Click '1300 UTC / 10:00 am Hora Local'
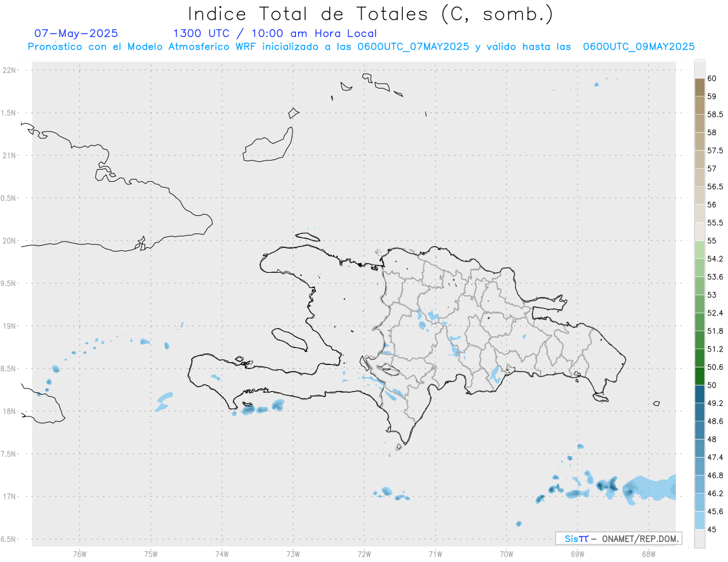The image size is (728, 562). click(275, 34)
